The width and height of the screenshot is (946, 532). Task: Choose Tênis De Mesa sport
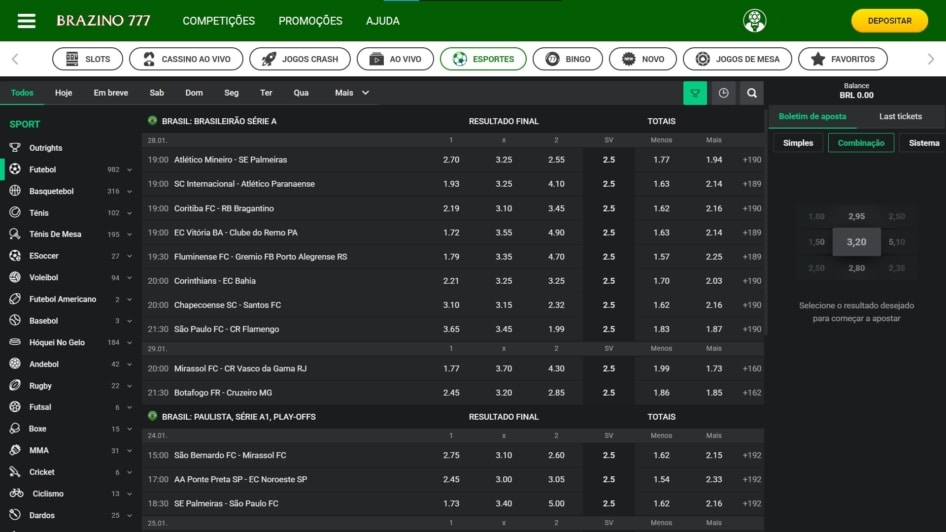55,234
